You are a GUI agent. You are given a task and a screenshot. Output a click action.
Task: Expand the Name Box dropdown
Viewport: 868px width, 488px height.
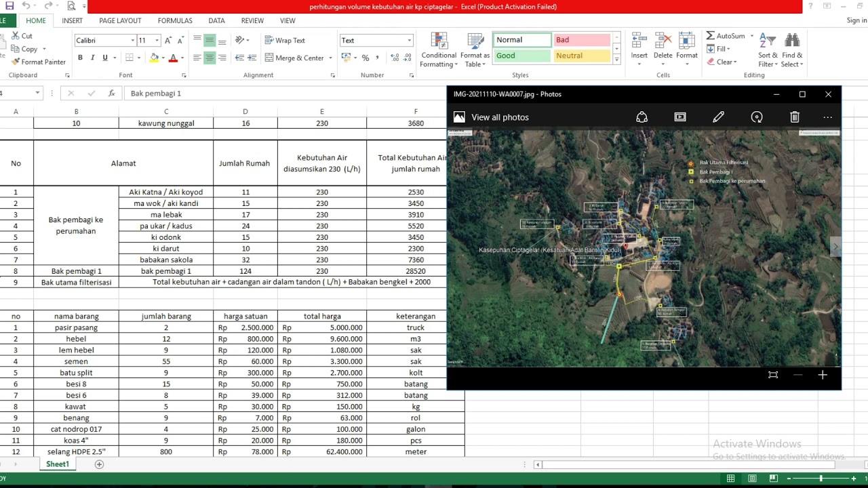click(x=37, y=94)
